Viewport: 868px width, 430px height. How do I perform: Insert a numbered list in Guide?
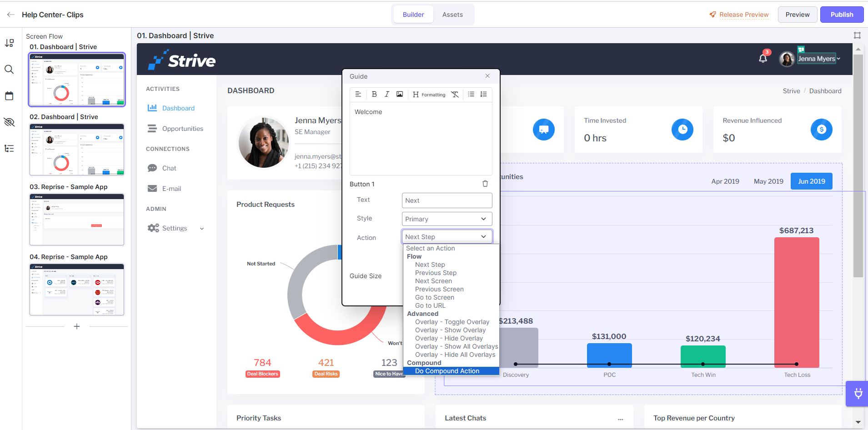coord(484,94)
